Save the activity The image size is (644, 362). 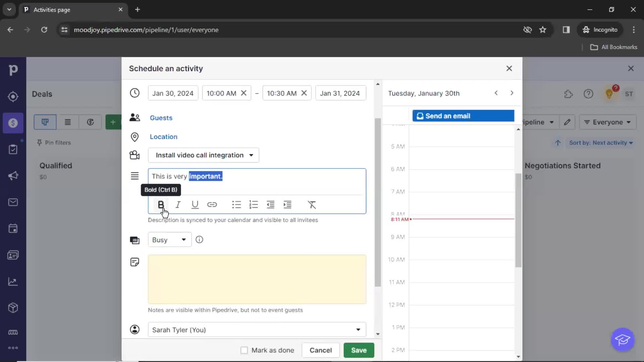coord(359,350)
